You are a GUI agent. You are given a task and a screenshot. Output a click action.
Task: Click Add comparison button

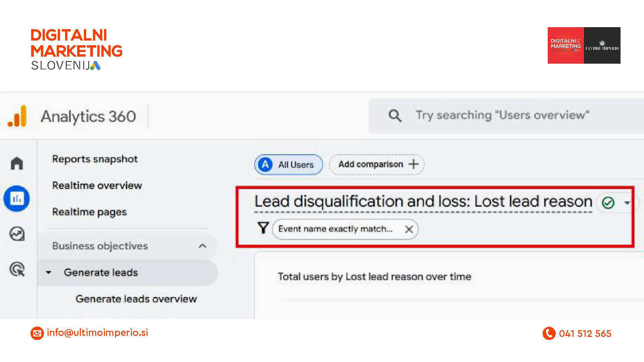click(377, 164)
